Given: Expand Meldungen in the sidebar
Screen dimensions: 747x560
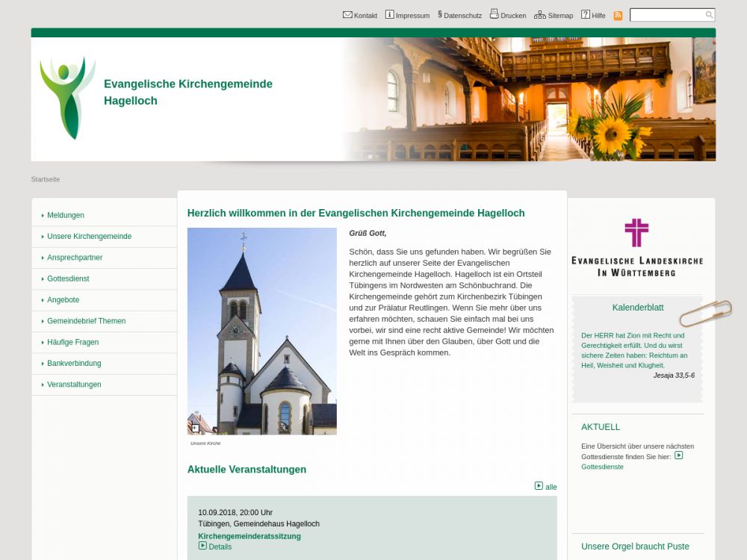Looking at the screenshot, I should click(66, 215).
